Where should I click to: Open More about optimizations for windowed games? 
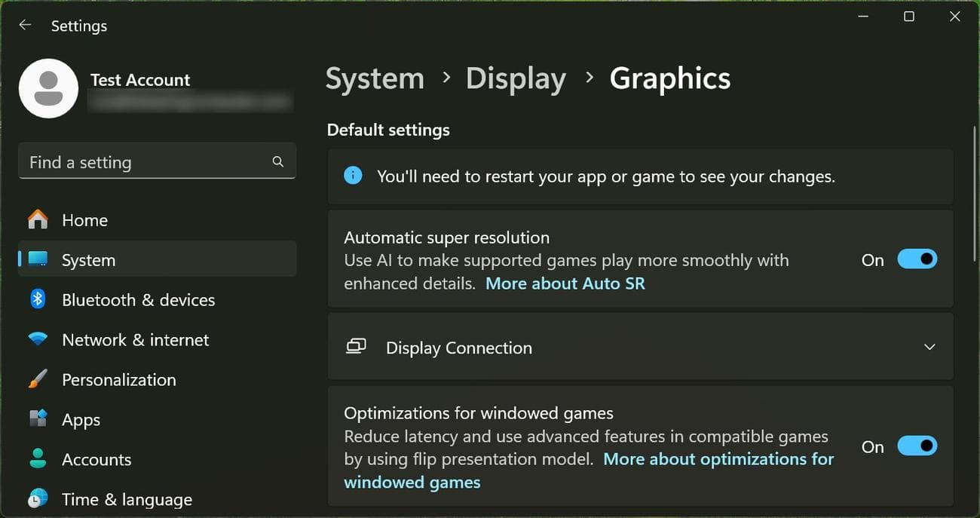718,459
